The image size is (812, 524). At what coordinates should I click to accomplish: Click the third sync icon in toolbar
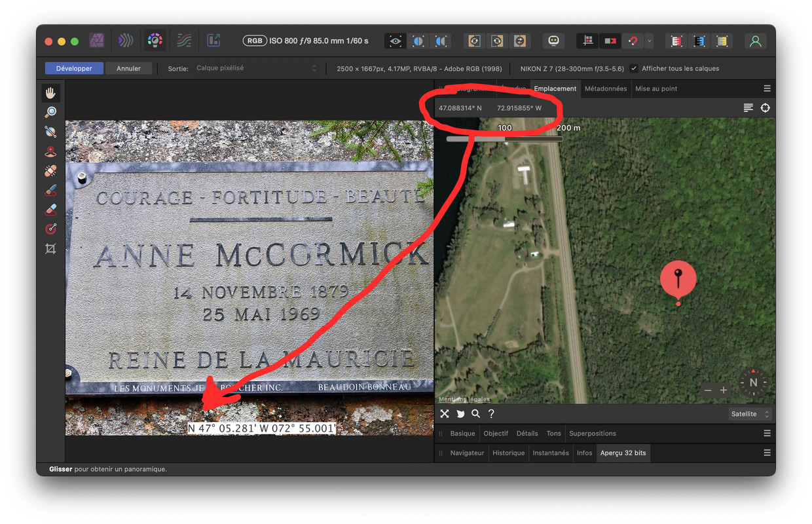tap(520, 41)
